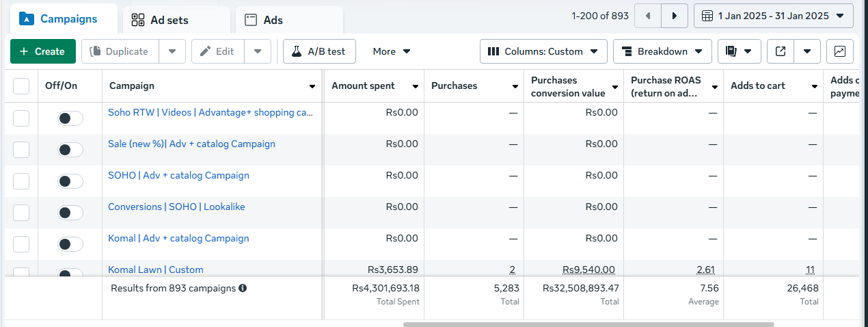This screenshot has height=327, width=868.
Task: Select the Soho RTW Videos campaign checkbox
Action: [x=21, y=118]
